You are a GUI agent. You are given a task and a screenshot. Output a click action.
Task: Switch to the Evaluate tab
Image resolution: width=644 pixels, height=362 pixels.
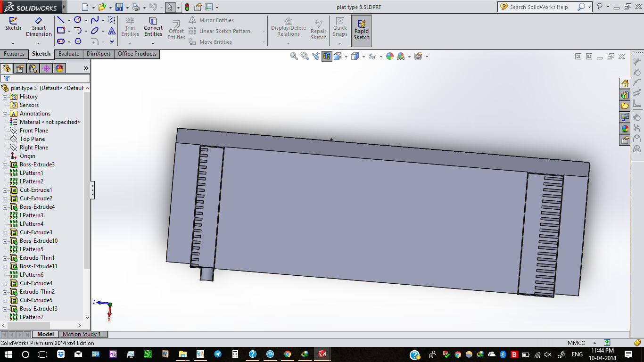point(69,54)
